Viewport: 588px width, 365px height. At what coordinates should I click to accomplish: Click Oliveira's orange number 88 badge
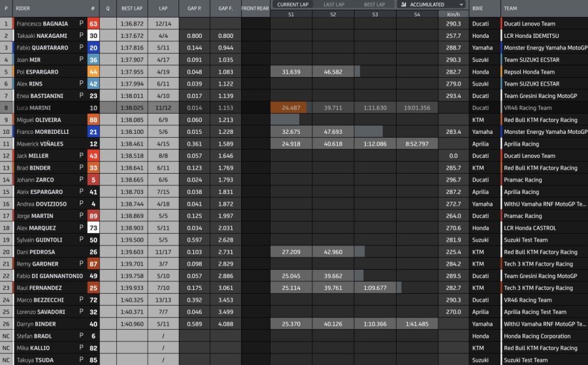click(x=93, y=120)
